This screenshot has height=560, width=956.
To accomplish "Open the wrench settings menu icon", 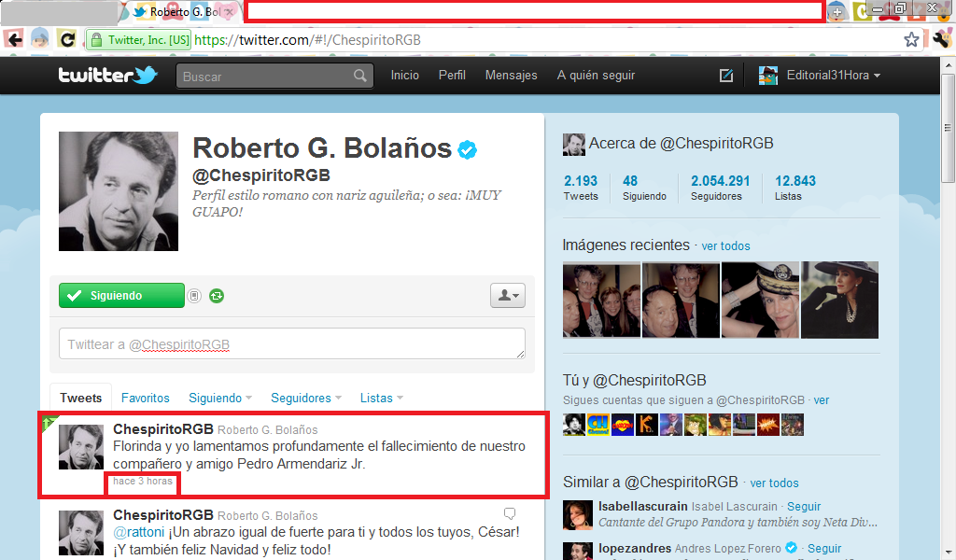I will pyautogui.click(x=940, y=39).
